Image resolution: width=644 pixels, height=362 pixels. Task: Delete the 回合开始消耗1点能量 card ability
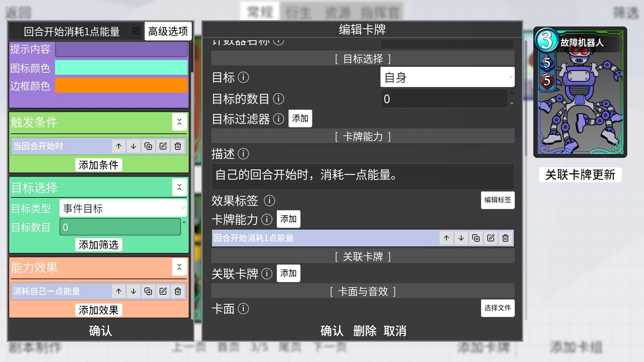point(505,238)
